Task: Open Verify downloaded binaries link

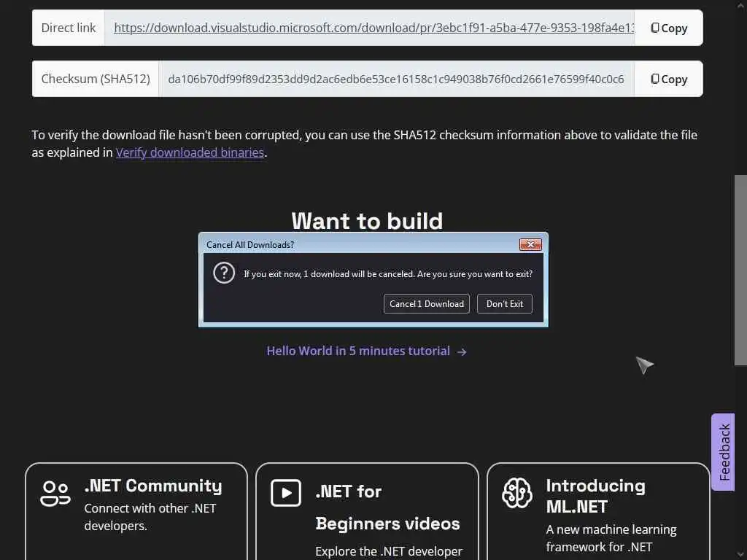Action: tap(190, 152)
